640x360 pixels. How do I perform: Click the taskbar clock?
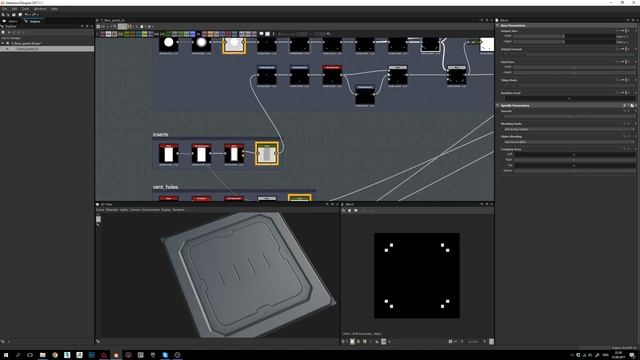pyautogui.click(x=618, y=355)
